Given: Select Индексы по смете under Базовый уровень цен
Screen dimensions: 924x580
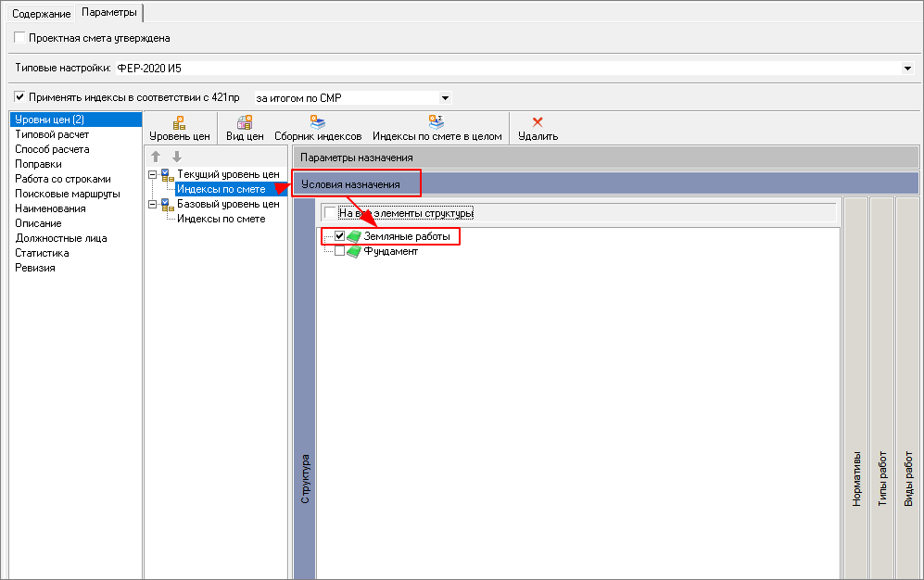Looking at the screenshot, I should pos(221,219).
